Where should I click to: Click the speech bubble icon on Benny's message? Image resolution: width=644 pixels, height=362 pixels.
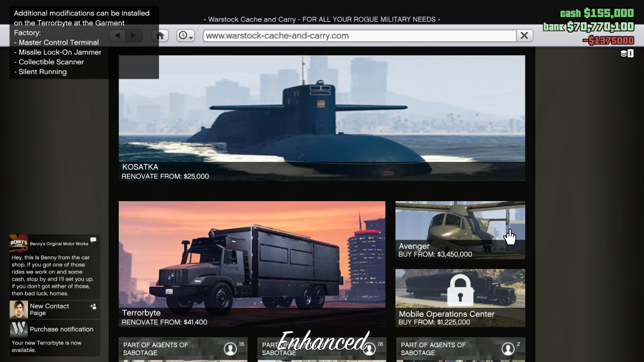click(x=93, y=240)
